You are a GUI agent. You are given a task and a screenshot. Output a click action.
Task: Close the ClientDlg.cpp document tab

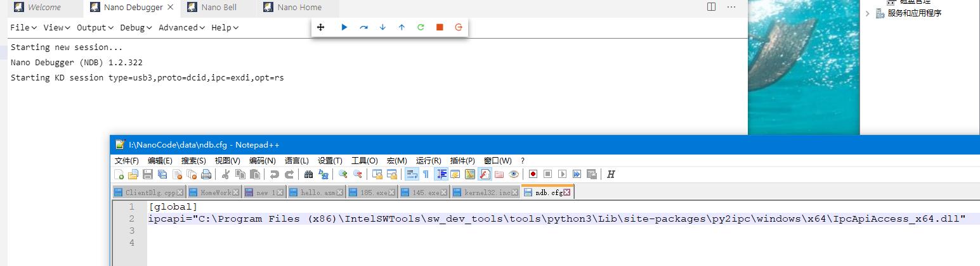tap(180, 192)
